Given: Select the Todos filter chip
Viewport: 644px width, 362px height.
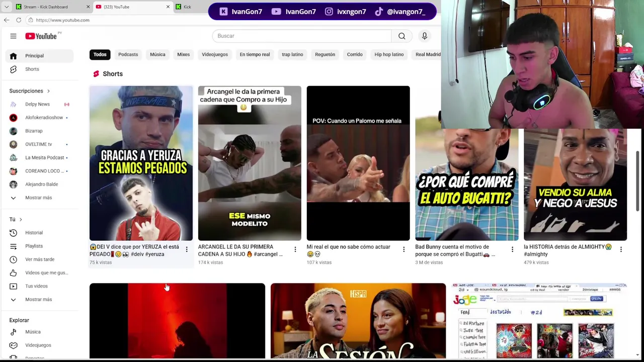Looking at the screenshot, I should click(x=100, y=54).
